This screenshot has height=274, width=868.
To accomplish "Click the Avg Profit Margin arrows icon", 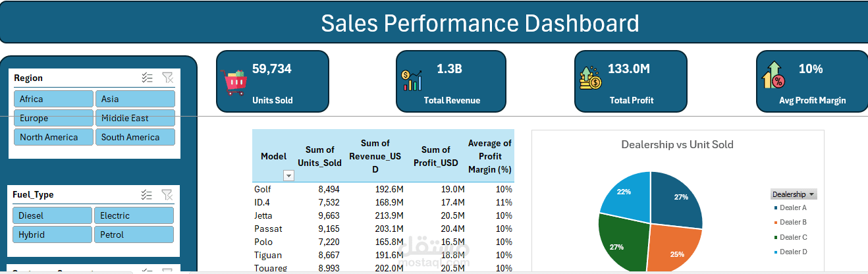I will coord(774,74).
